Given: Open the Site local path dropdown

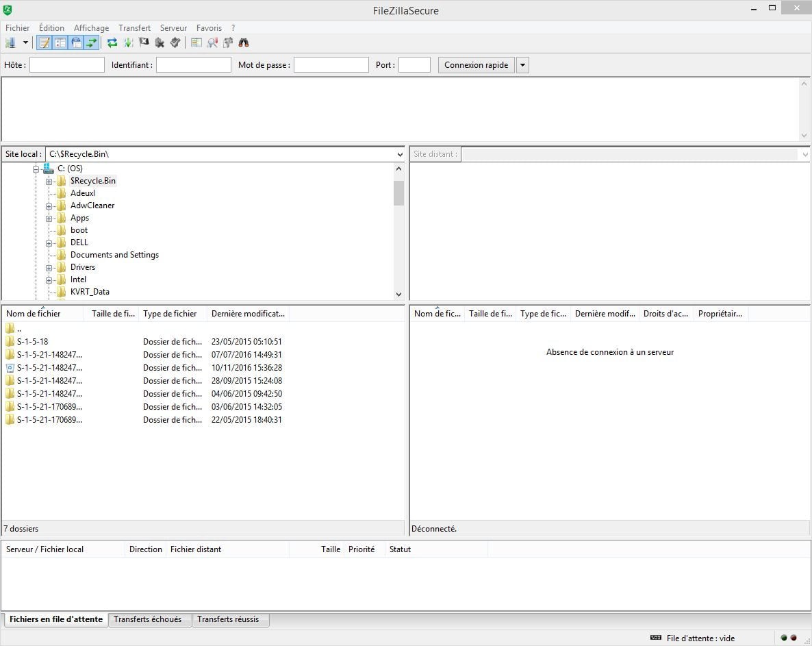Looking at the screenshot, I should pos(400,154).
